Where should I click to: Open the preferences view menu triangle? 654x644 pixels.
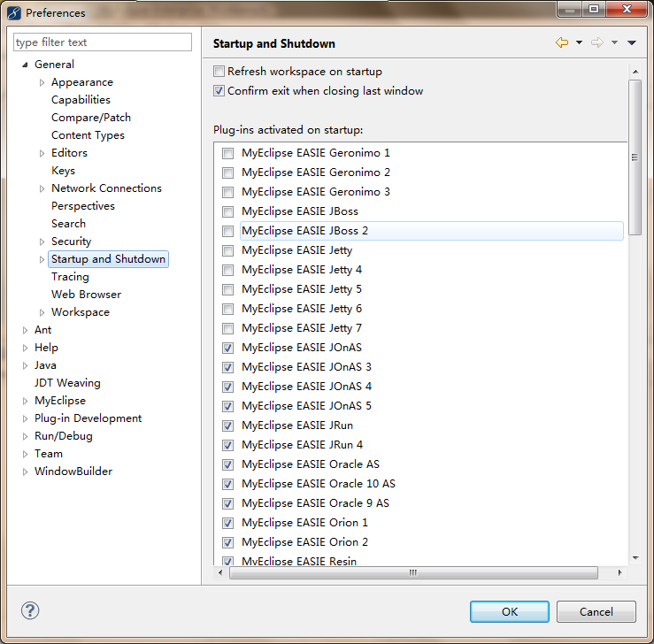[632, 42]
